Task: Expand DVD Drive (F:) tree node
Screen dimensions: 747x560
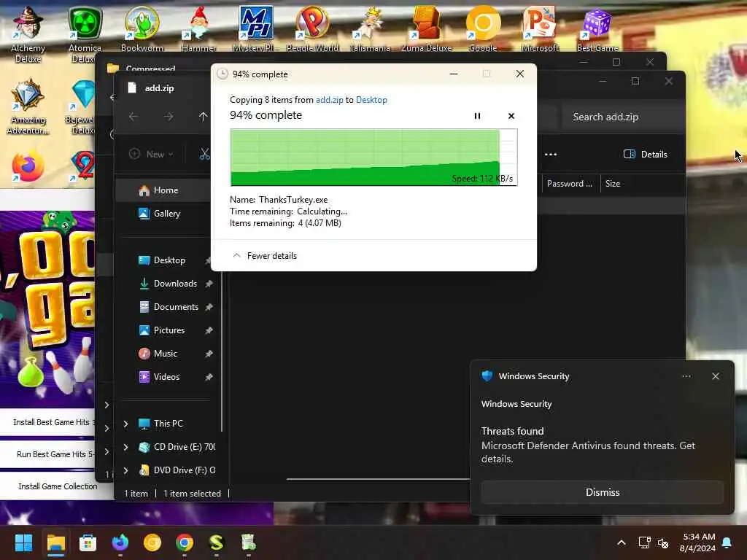Action: tap(125, 470)
